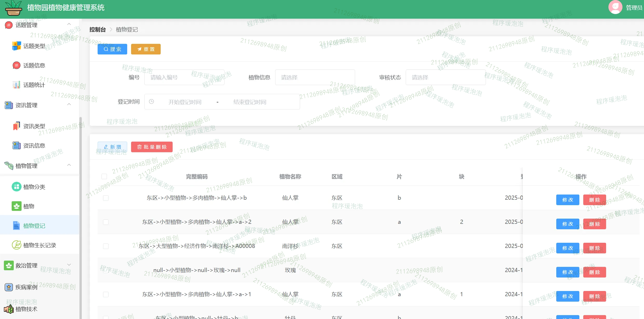Click into the 编号 input field

pos(184,77)
